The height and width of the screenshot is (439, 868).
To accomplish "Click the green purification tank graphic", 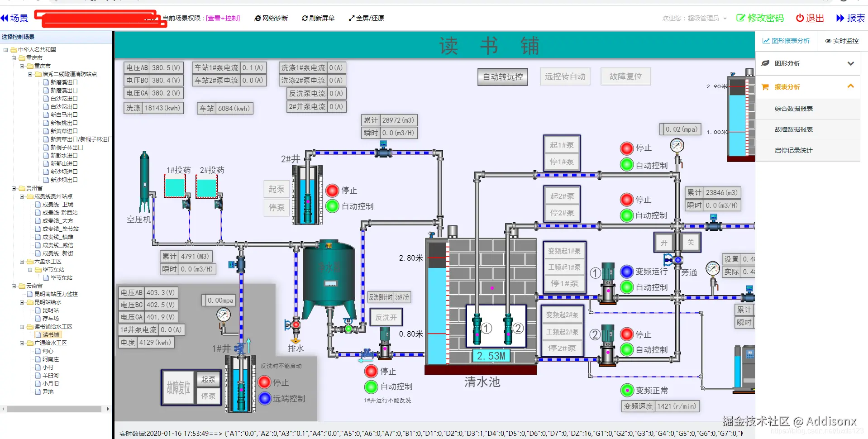I will pyautogui.click(x=329, y=280).
